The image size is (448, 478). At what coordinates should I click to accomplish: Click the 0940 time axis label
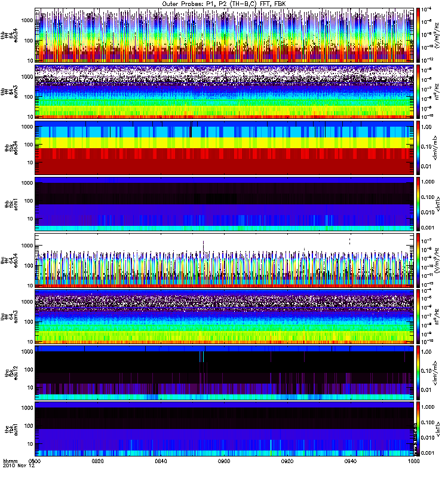pos(351,461)
